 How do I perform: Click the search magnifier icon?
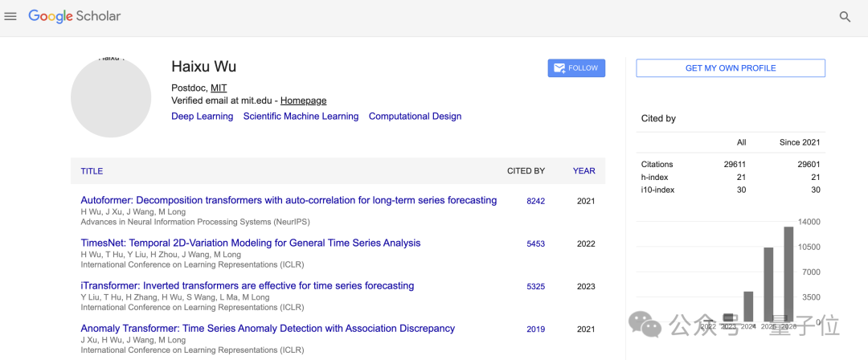click(845, 17)
